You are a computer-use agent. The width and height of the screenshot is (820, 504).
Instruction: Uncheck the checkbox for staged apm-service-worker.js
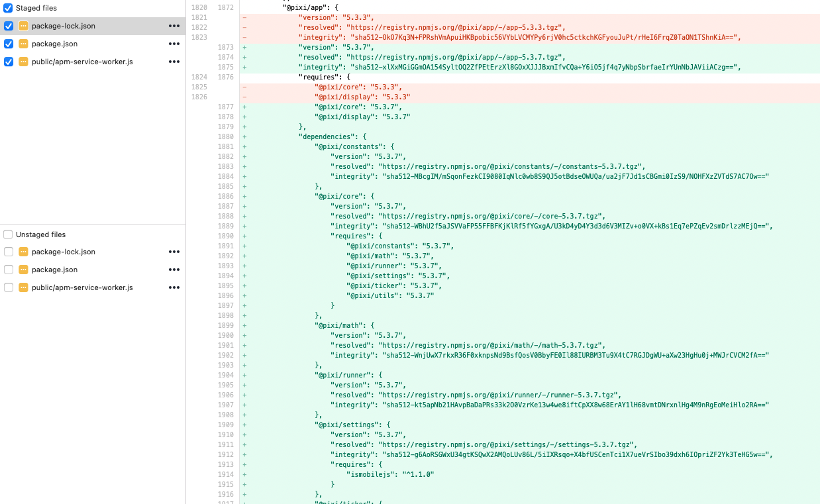pyautogui.click(x=7, y=62)
